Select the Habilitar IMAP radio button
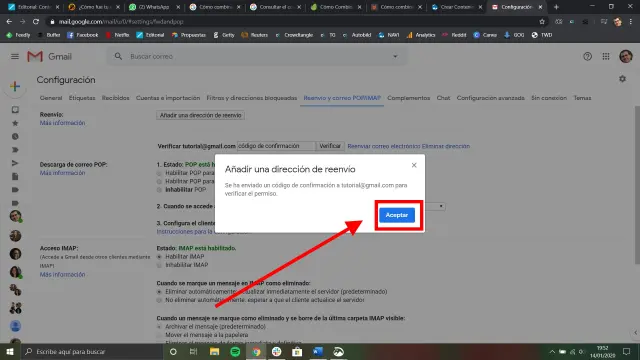The width and height of the screenshot is (640, 360). [x=159, y=257]
